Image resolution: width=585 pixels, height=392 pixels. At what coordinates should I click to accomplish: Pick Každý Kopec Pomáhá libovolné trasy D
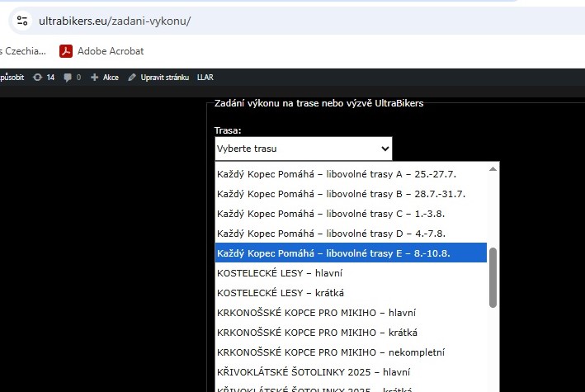click(x=334, y=234)
